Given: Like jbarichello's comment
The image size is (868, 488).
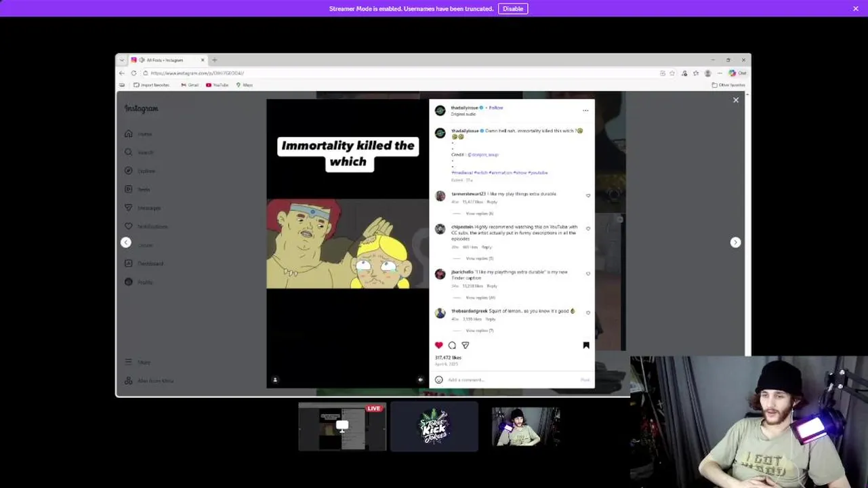Looking at the screenshot, I should click(x=588, y=274).
